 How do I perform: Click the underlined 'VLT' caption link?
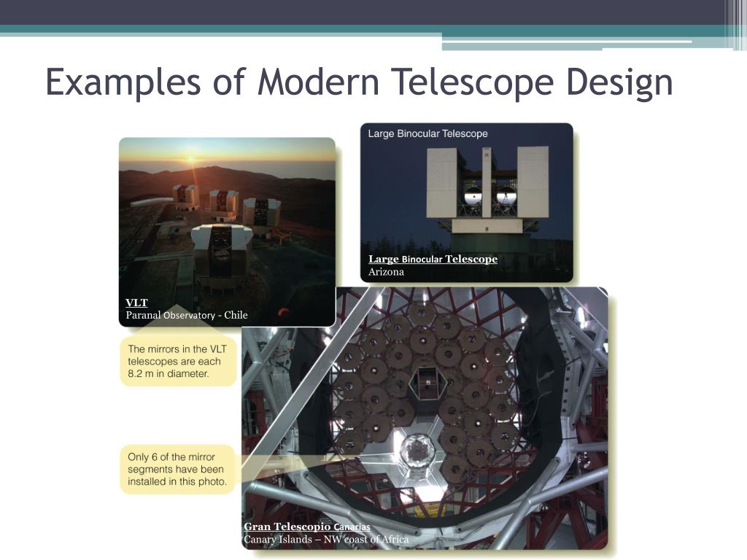coord(136,303)
